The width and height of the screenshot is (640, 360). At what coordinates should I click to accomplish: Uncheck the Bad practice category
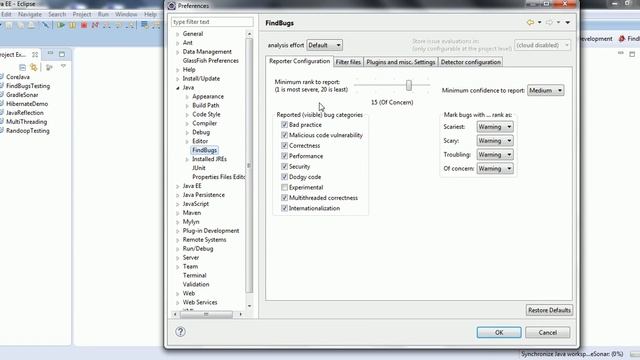pos(284,124)
